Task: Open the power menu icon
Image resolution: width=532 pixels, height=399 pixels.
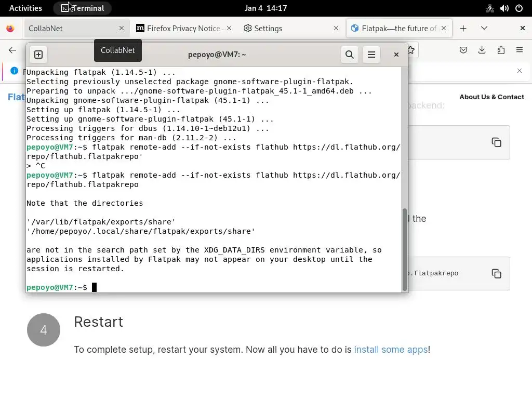Action: pyautogui.click(x=519, y=8)
